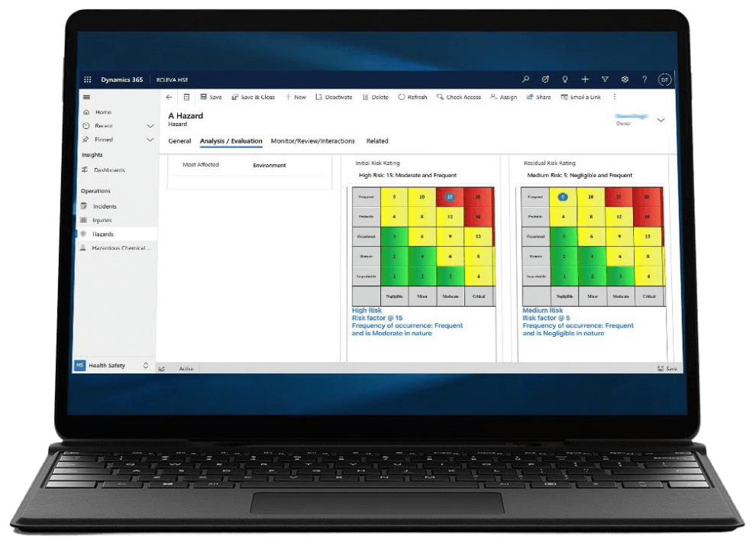Screen dimensions: 756x546
Task: Click the 'Risk factor @ 15' text
Action: click(x=377, y=318)
